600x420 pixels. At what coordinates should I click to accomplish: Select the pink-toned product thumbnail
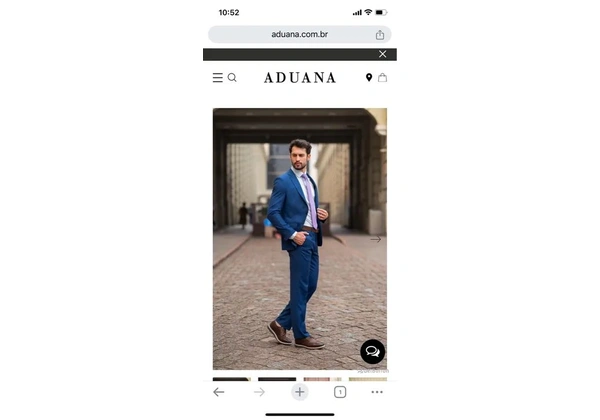[322, 379]
